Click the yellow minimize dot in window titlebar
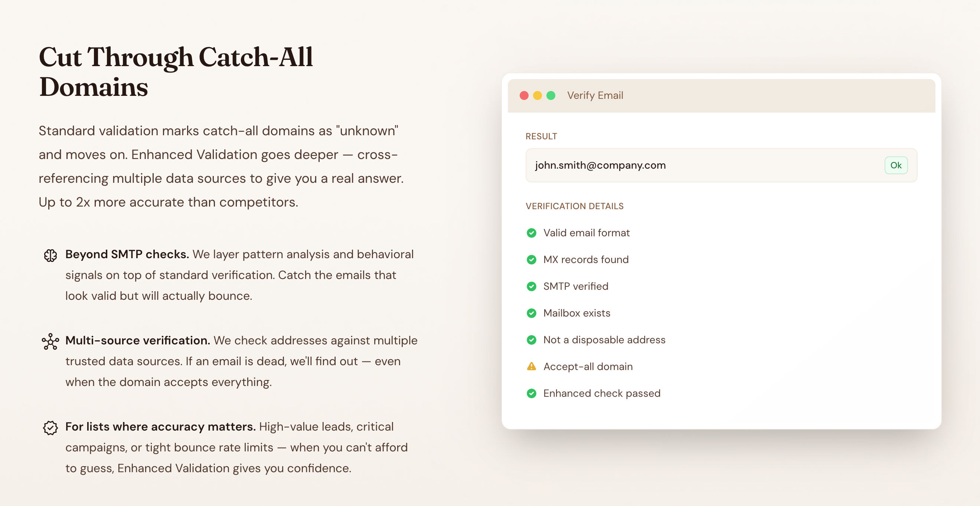980x506 pixels. [537, 95]
